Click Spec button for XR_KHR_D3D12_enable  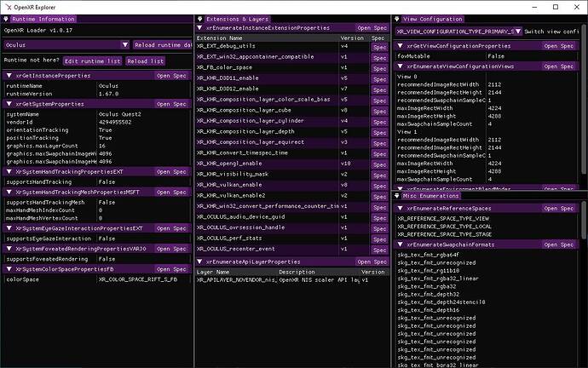[380, 90]
